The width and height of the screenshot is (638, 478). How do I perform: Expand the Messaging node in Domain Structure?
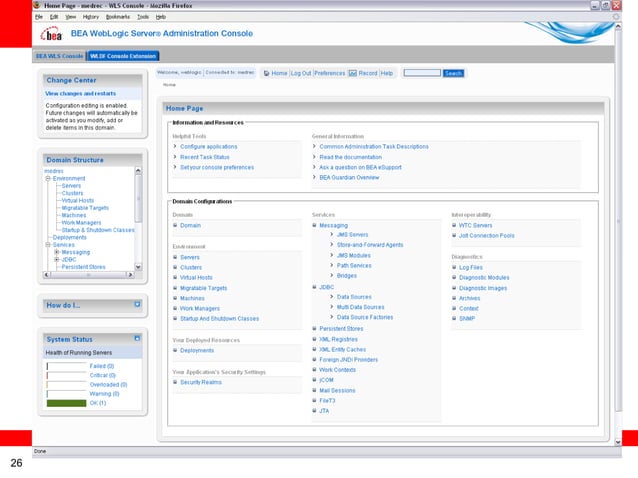57,252
